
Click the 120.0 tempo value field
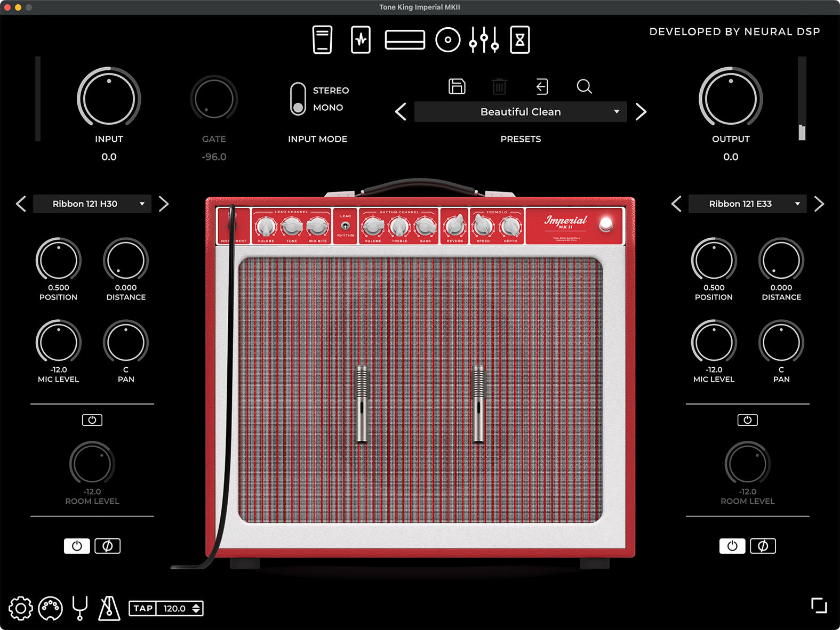(x=174, y=608)
